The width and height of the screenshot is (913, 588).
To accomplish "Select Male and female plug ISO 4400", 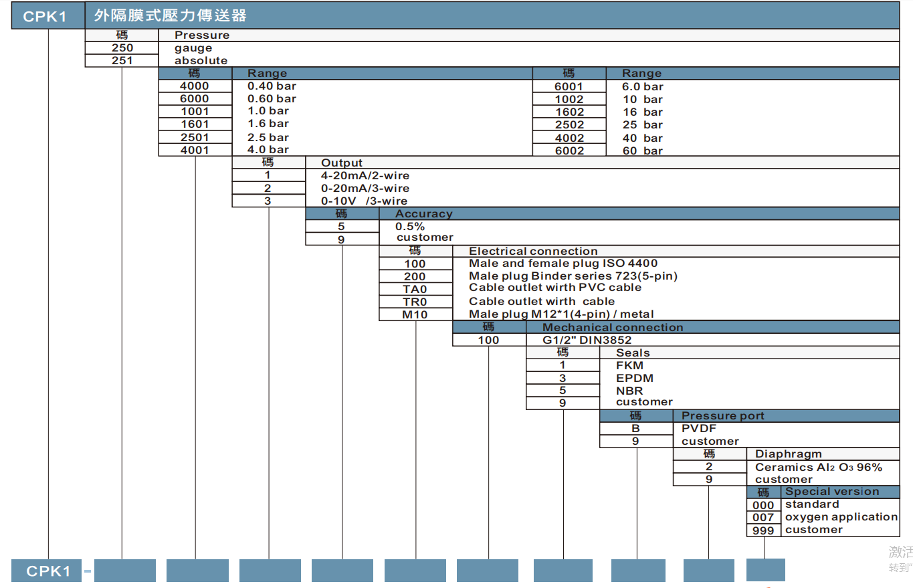I will (x=563, y=264).
